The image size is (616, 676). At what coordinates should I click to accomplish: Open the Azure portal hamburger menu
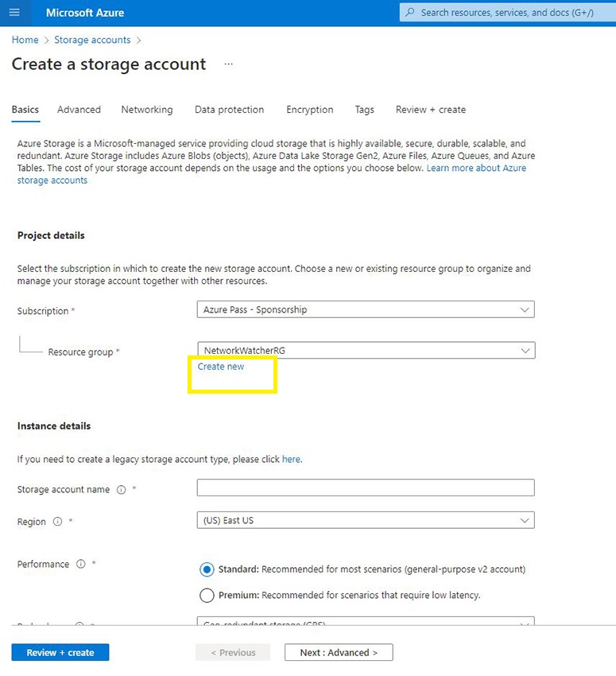click(14, 13)
